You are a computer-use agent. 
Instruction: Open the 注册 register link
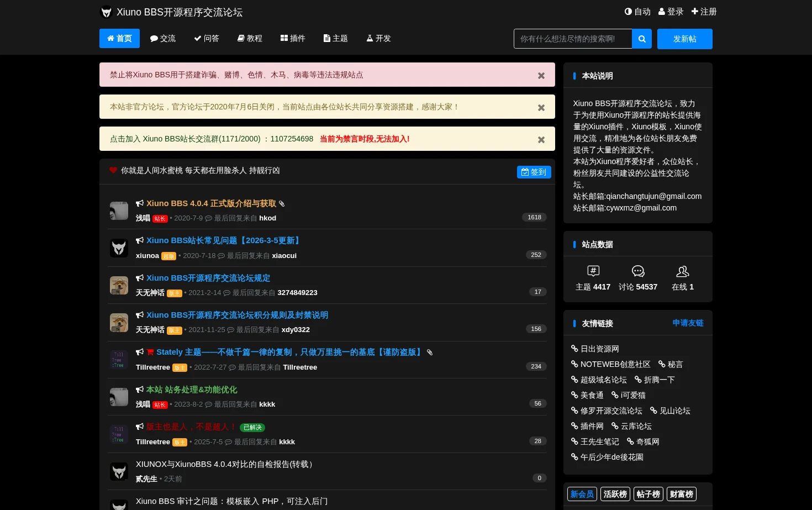(x=704, y=12)
